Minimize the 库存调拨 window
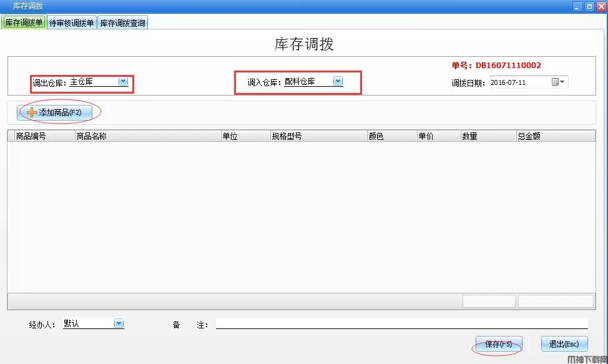Screen dimensions: 608x364 tap(577, 6)
